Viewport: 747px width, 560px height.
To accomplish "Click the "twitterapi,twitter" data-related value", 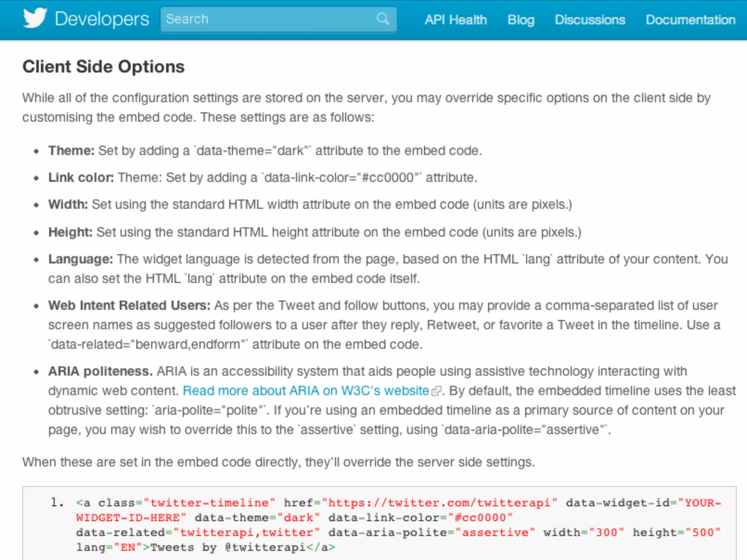I will [x=247, y=533].
